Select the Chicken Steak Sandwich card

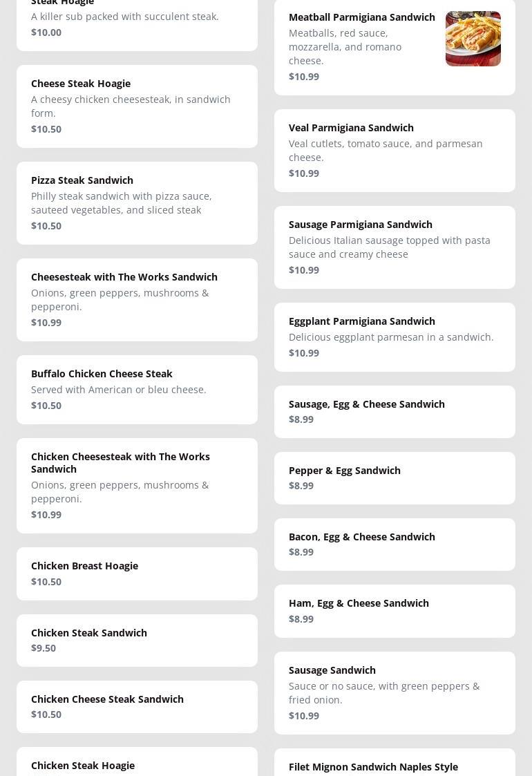click(137, 640)
